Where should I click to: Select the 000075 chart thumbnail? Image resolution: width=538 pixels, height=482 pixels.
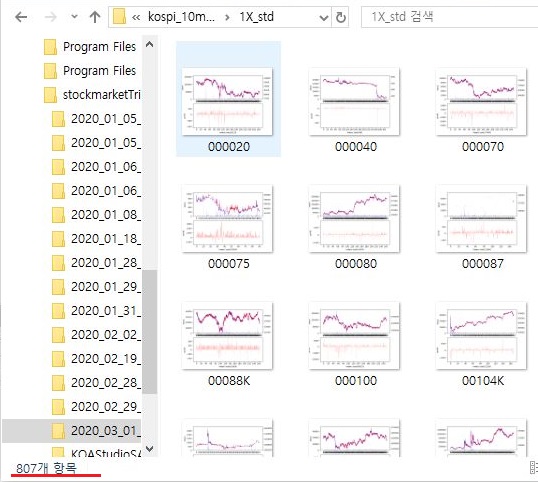click(x=227, y=219)
